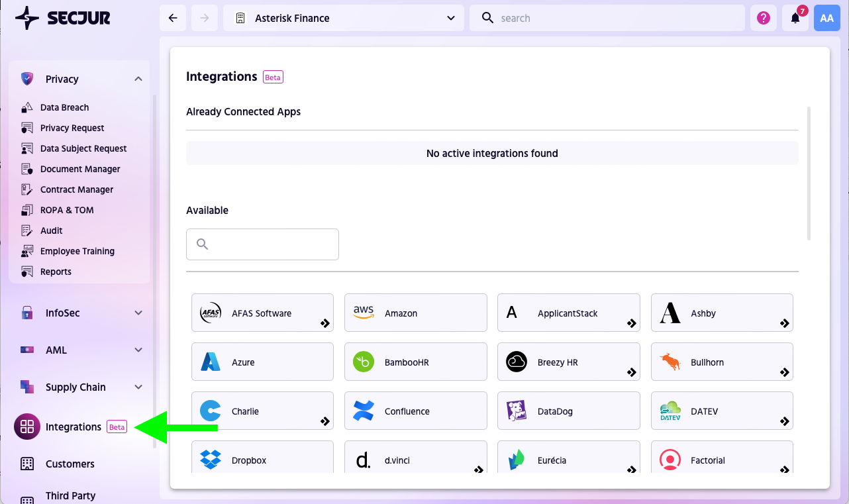
Task: Click the integrations panel vertical scrollbar
Action: [809, 174]
